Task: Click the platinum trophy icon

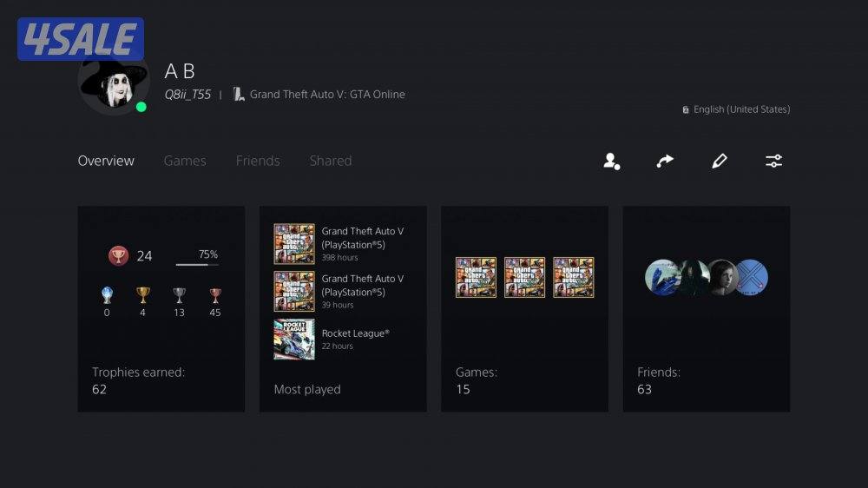Action: [x=107, y=295]
